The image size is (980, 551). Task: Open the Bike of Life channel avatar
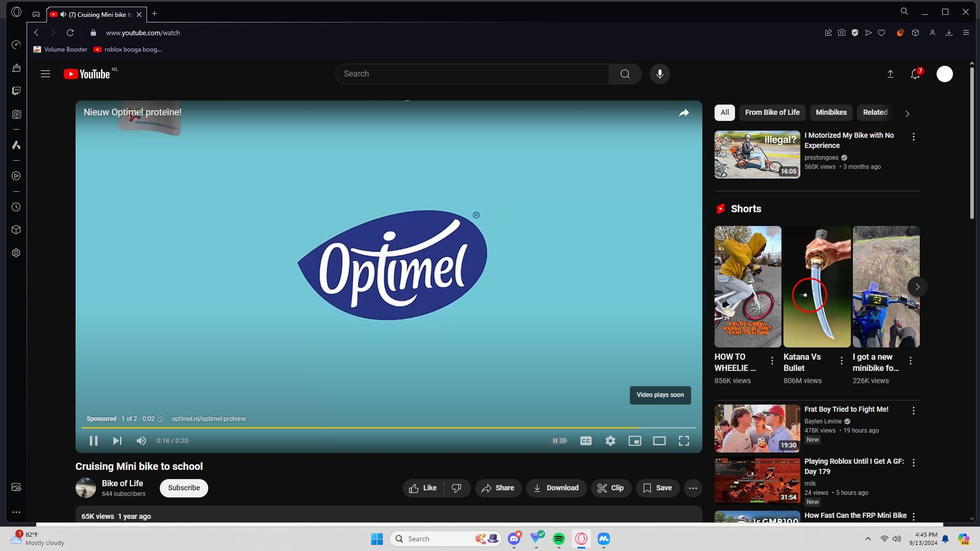point(86,488)
